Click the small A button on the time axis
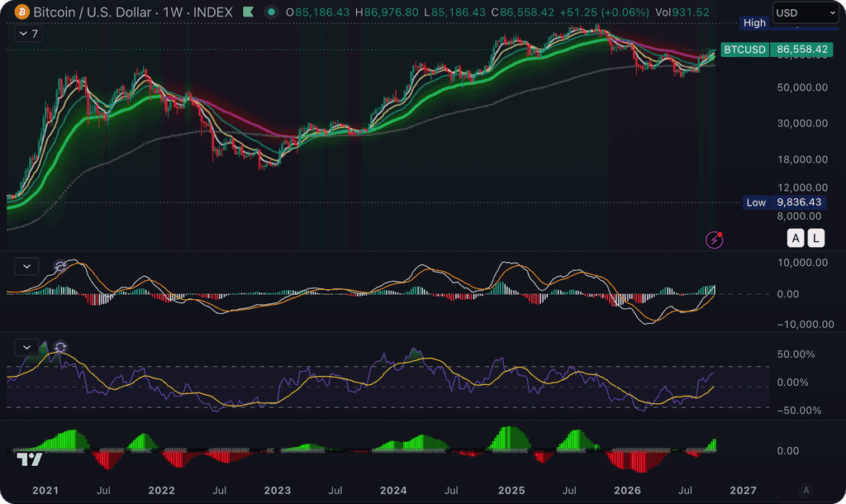The height and width of the screenshot is (504, 846). [x=806, y=490]
